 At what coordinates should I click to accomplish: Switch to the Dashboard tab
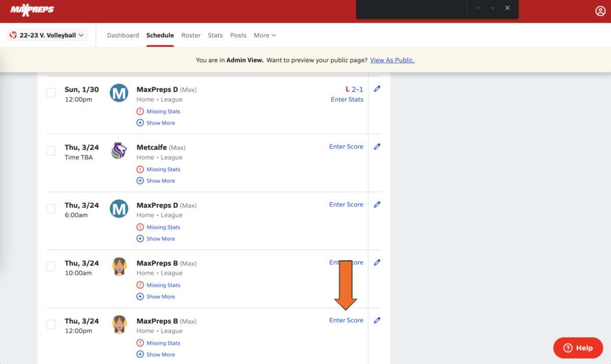coord(123,35)
